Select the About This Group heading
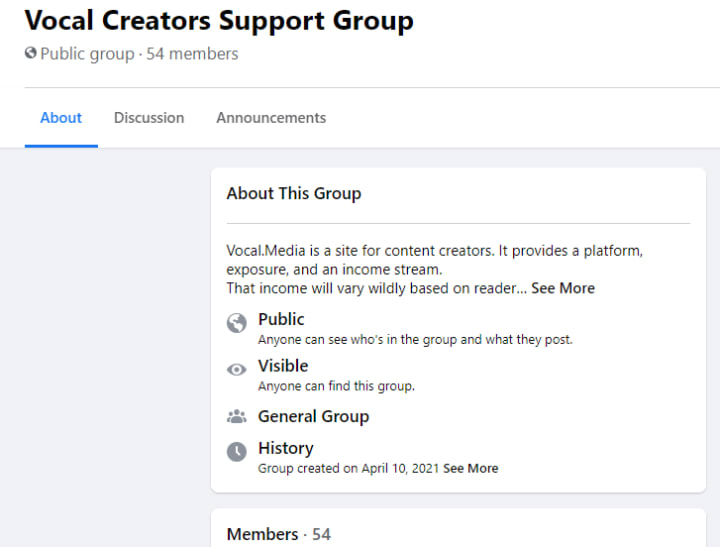720x547 pixels. tap(294, 194)
